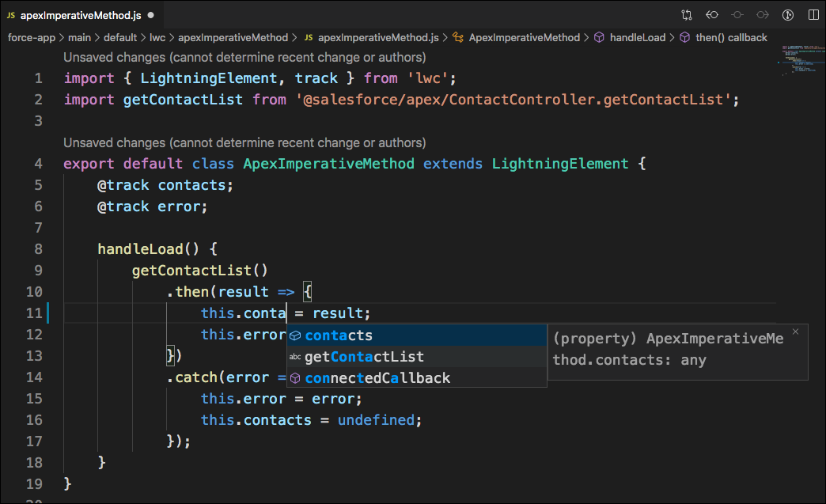Viewport: 826px width, 504px height.
Task: Click the property icon beside contacts suggestion
Action: pos(295,335)
